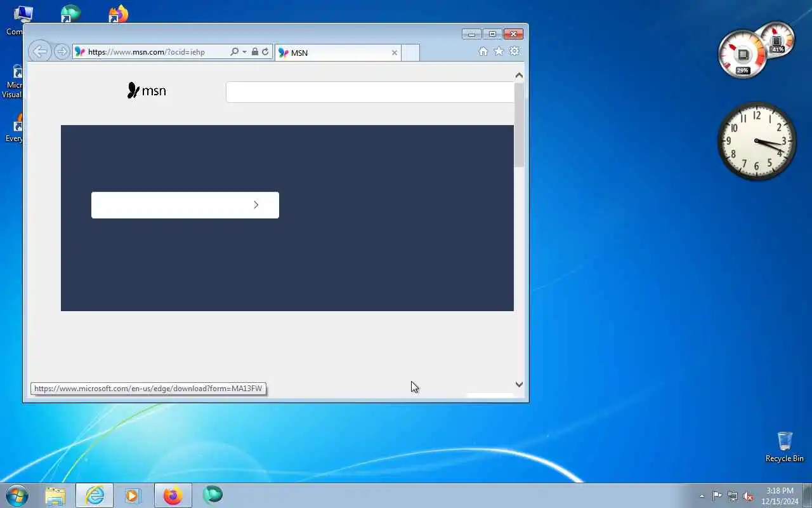Screen dimensions: 812x508
Task: Click the green globe taskbar icon
Action: click(212, 495)
